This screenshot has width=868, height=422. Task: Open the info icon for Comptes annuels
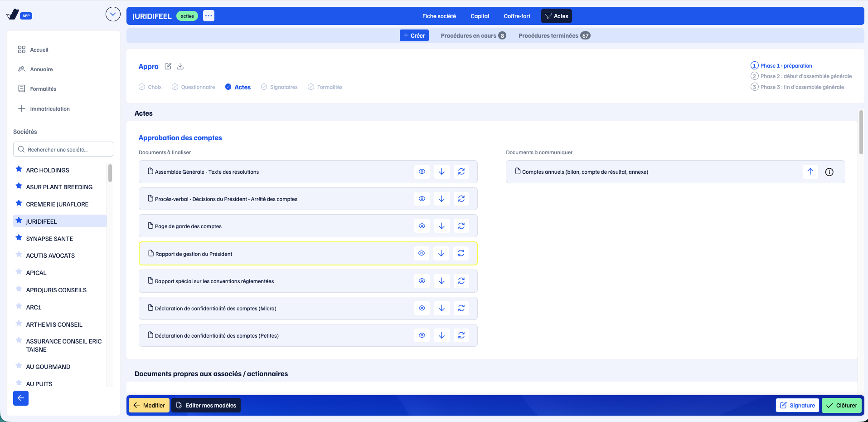coord(829,172)
